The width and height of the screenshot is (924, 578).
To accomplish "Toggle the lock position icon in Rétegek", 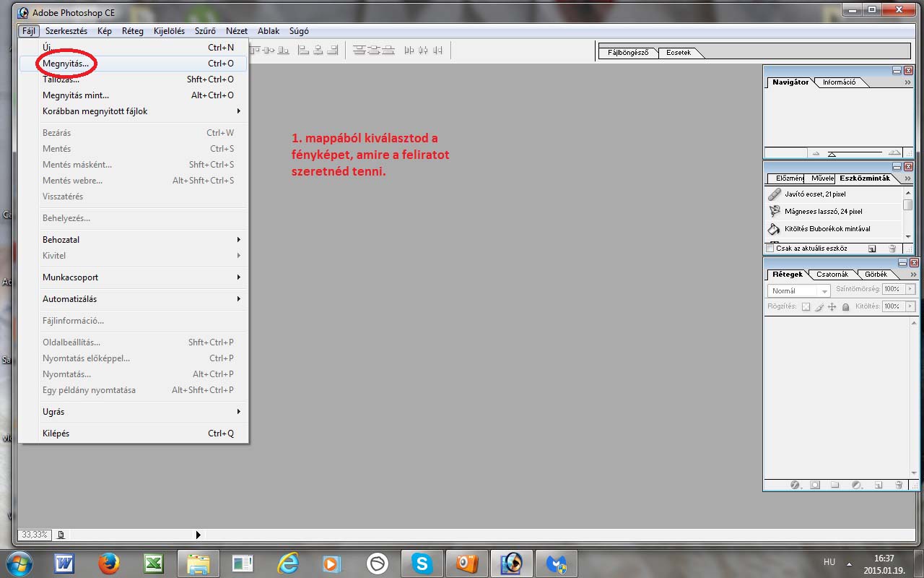I will [832, 307].
